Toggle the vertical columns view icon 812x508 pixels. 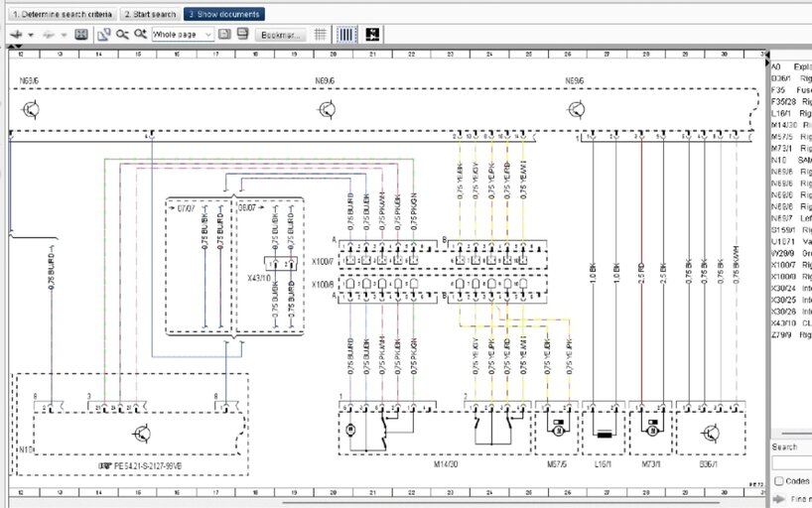pos(345,35)
